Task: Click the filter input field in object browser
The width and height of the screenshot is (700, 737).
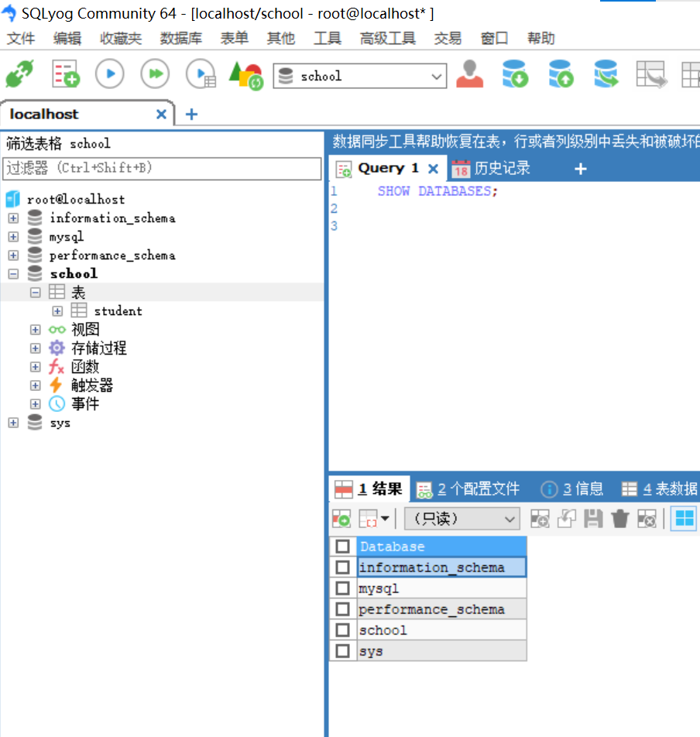Action: [162, 168]
